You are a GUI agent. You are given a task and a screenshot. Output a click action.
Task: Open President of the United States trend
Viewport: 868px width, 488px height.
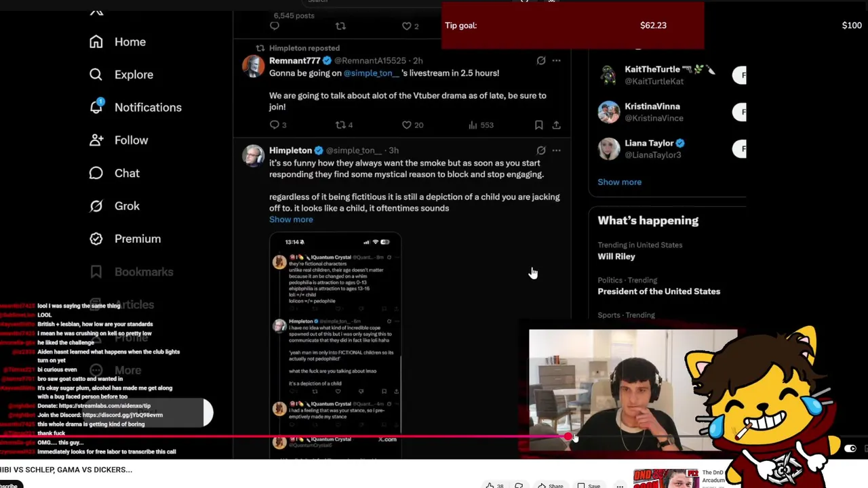[x=658, y=291]
